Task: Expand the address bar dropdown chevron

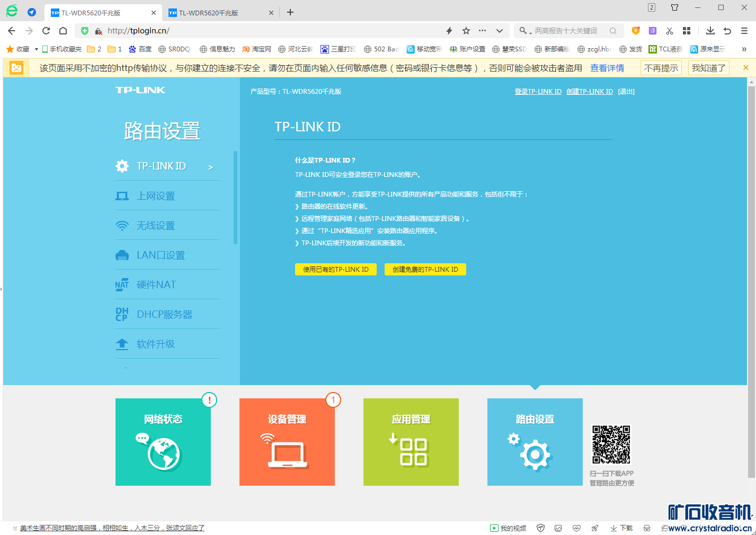Action: pos(500,31)
